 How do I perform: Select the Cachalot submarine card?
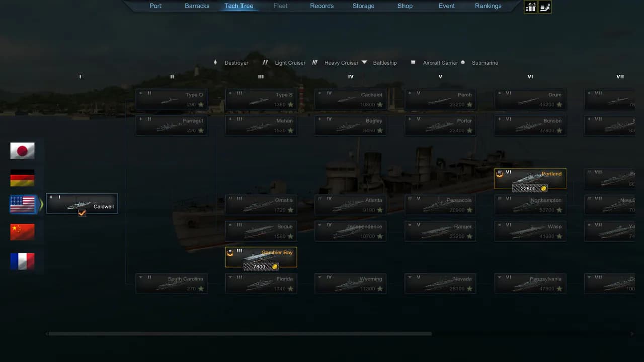coord(351,100)
